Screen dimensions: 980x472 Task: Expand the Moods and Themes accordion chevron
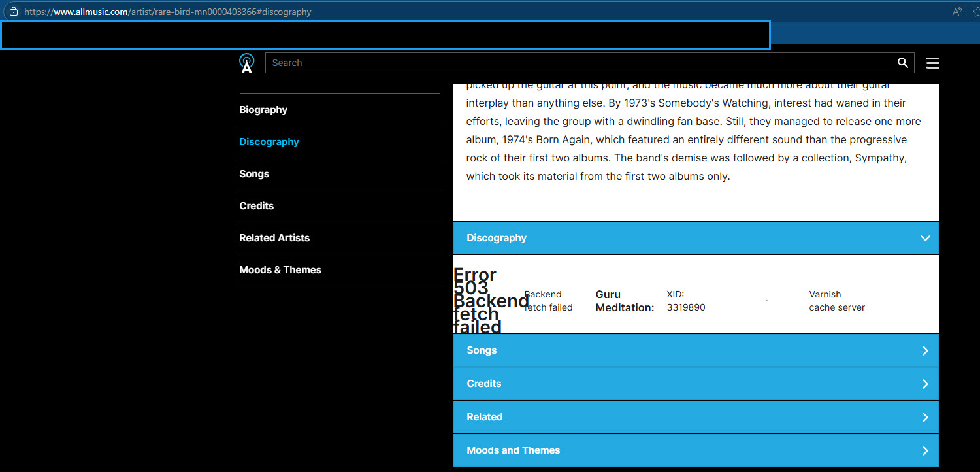point(924,450)
